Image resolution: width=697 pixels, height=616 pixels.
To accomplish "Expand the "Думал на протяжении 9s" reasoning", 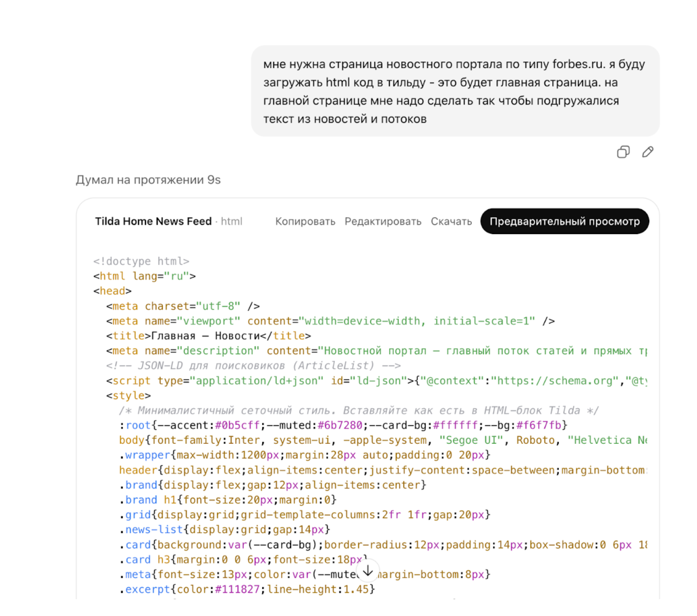I will coord(148,180).
